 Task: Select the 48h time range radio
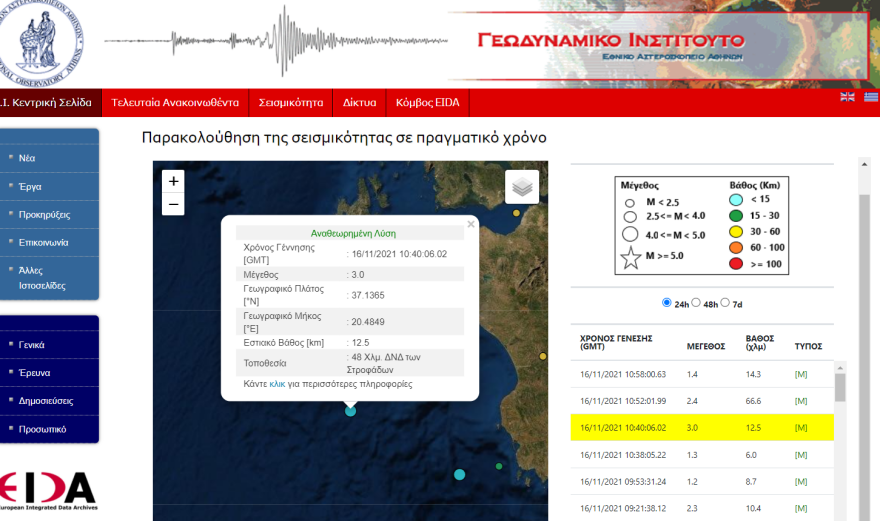696,303
